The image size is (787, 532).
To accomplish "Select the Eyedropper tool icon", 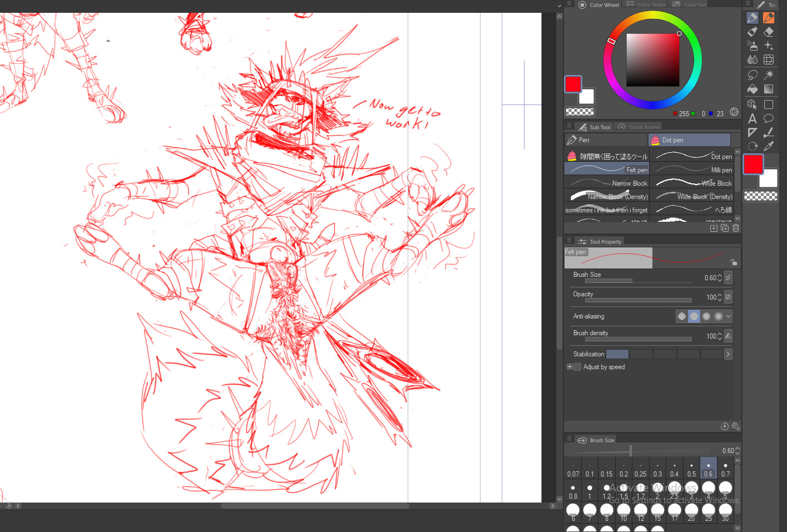I will pos(769,146).
